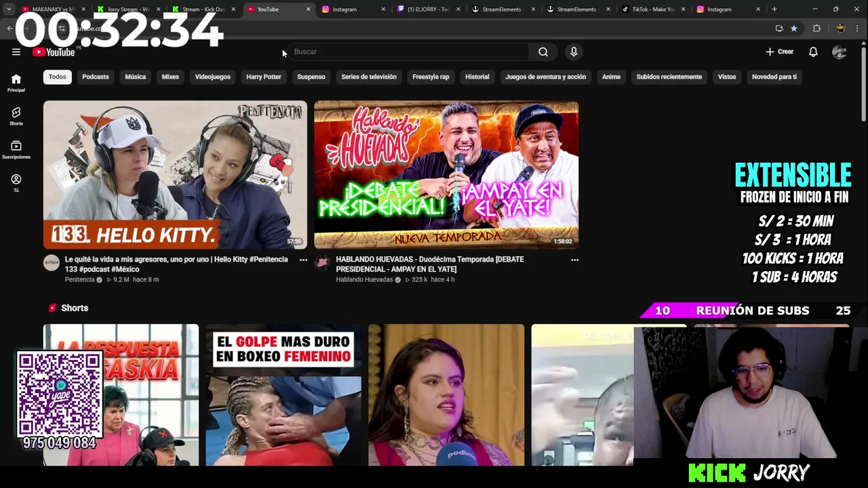Viewport: 868px width, 488px height.
Task: Expand the tab search dropdown arrow
Action: click(x=9, y=9)
